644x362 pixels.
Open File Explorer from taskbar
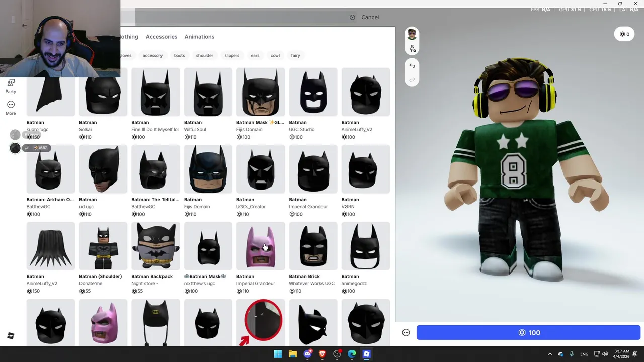click(x=292, y=354)
